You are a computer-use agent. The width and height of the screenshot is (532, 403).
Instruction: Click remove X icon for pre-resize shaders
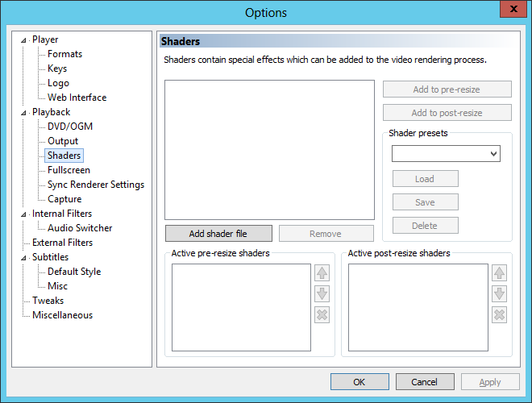tap(322, 314)
